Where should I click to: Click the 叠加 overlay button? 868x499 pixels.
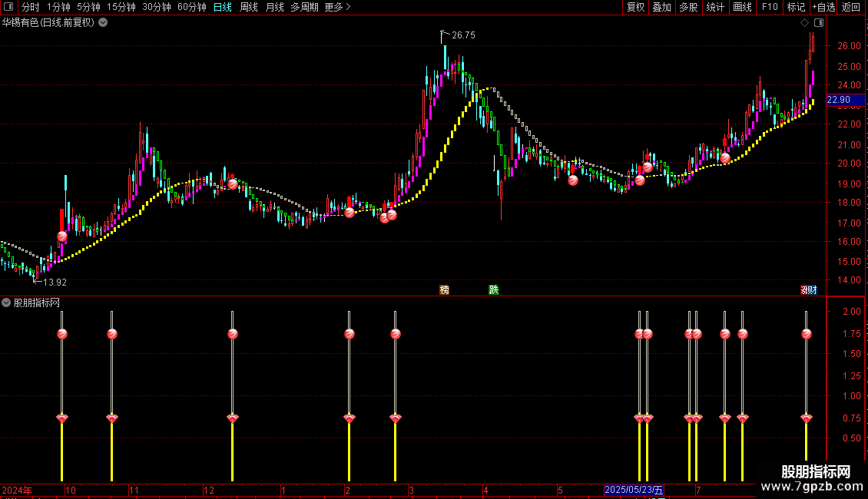coord(661,7)
